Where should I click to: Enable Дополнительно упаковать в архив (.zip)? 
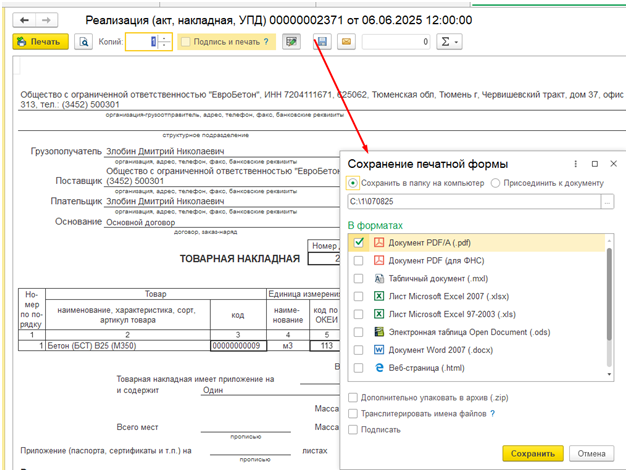tap(353, 397)
